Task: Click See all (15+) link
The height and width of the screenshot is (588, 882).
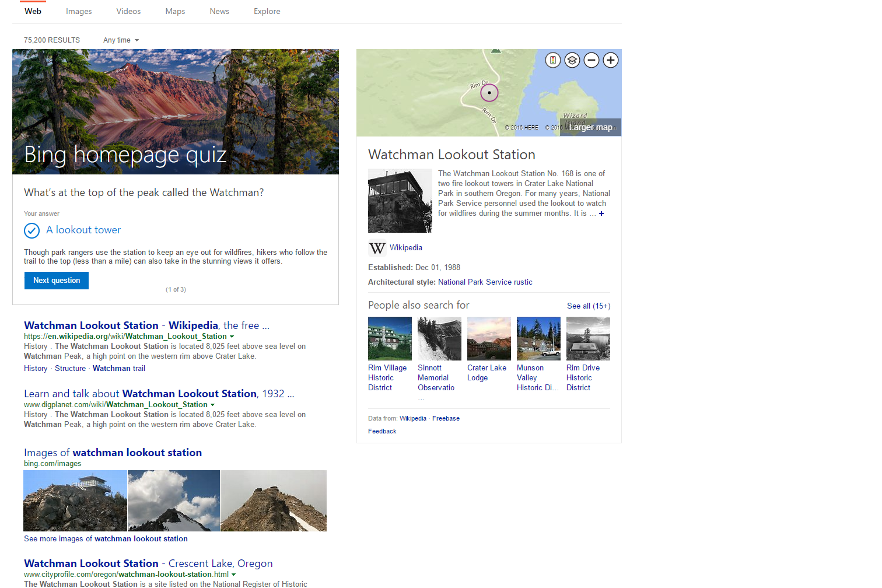Action: point(589,306)
